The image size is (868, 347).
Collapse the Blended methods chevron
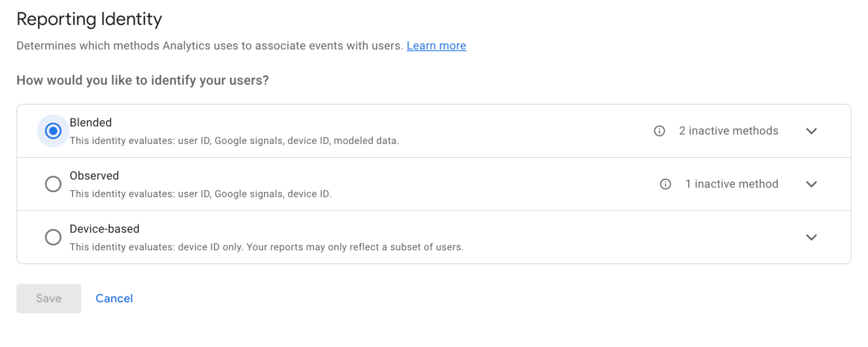coord(812,131)
